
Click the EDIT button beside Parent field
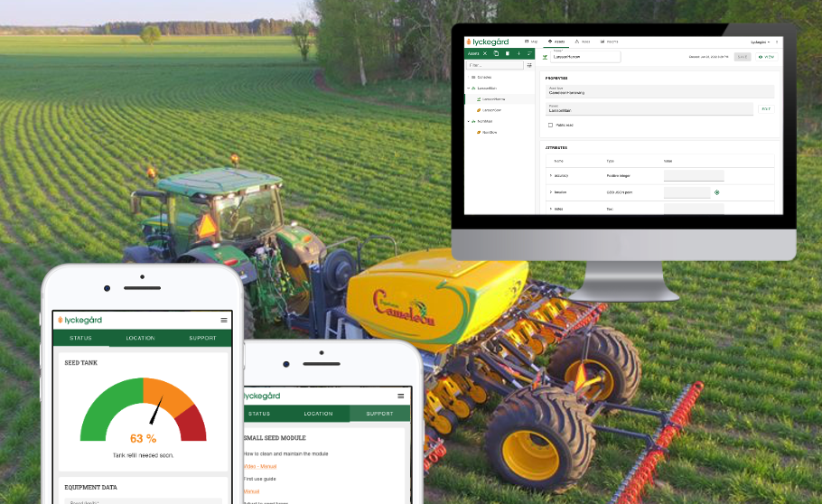pos(766,109)
